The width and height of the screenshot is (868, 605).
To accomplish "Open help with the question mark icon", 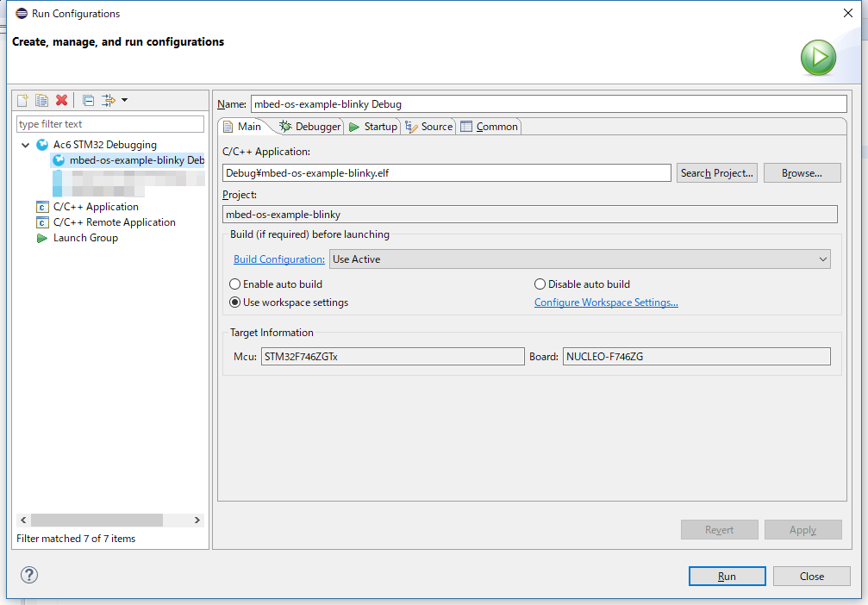I will click(29, 575).
